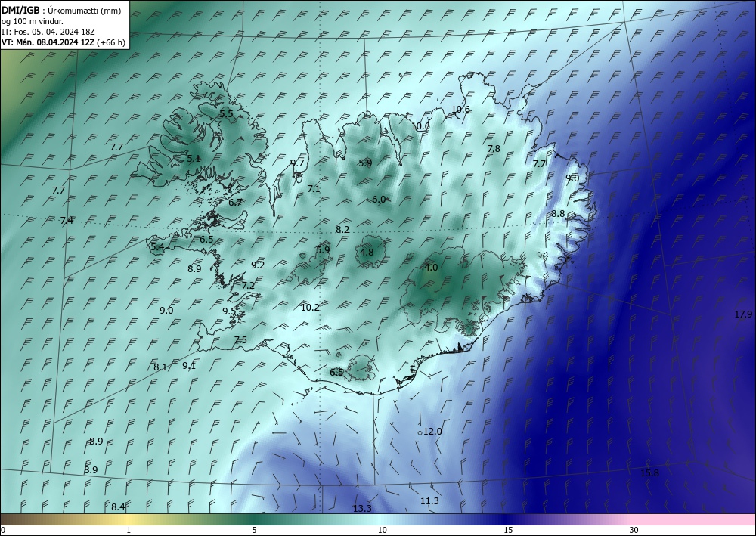
Task: Click the 'IT: Fös. 05. 04. 2024 18Z' line
Action: (x=48, y=32)
